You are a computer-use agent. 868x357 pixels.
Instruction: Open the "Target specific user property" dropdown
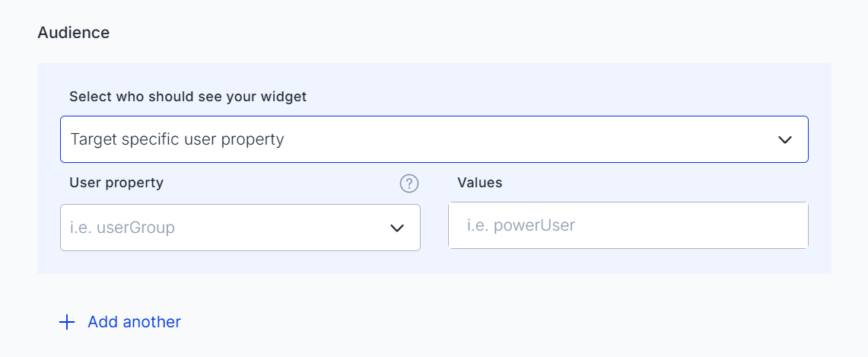point(434,139)
